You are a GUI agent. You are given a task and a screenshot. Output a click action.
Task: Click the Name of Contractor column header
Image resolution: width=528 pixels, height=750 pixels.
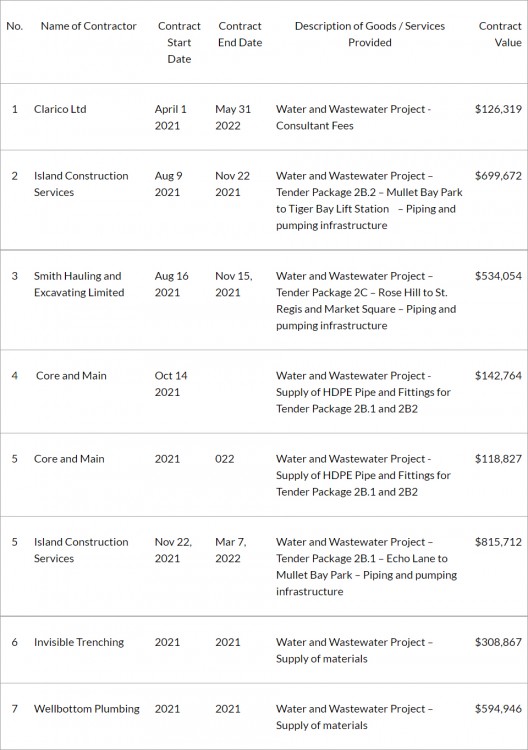[x=88, y=26]
